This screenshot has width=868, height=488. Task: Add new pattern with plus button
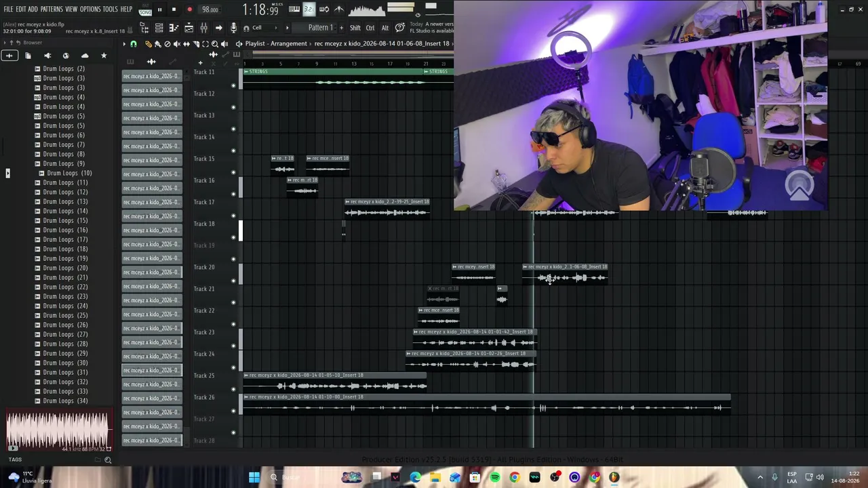pos(341,28)
